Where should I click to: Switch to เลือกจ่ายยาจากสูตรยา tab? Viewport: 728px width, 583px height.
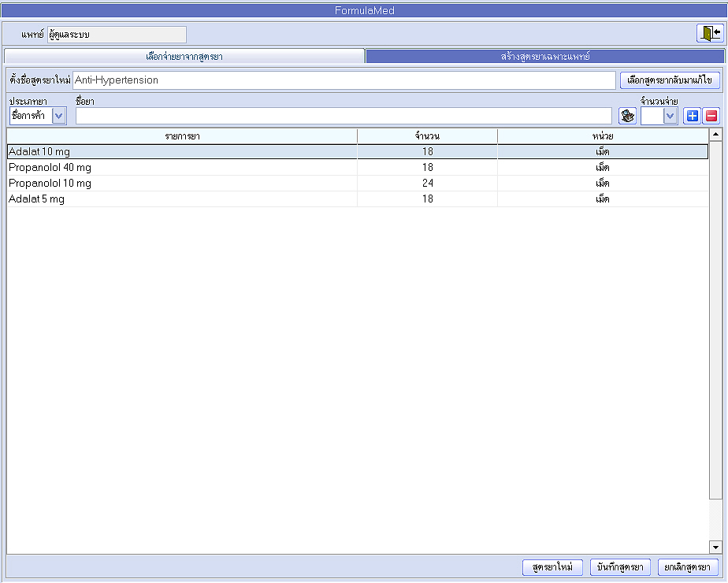pyautogui.click(x=184, y=56)
